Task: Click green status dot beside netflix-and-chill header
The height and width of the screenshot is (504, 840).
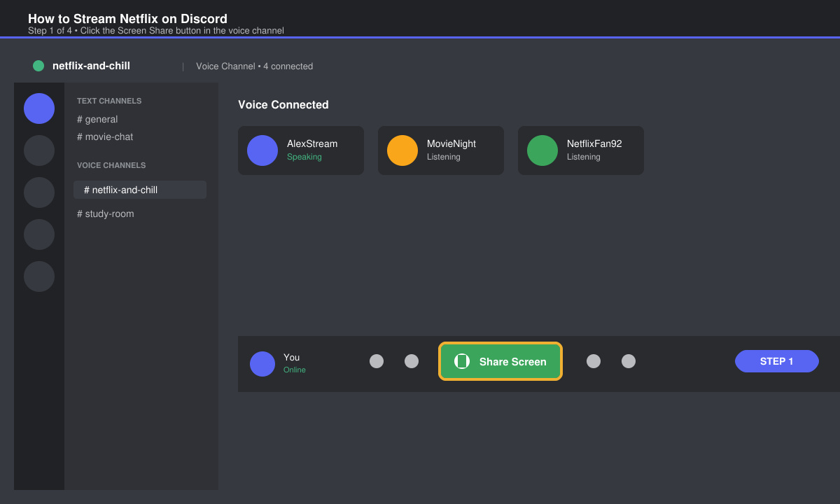Action: (38, 66)
